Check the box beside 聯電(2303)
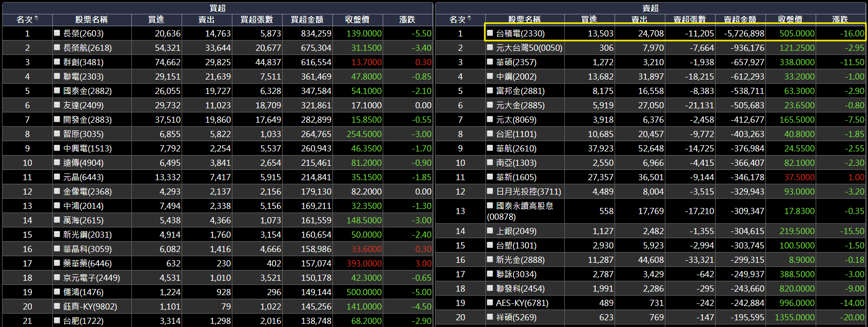The width and height of the screenshot is (868, 327). point(57,76)
